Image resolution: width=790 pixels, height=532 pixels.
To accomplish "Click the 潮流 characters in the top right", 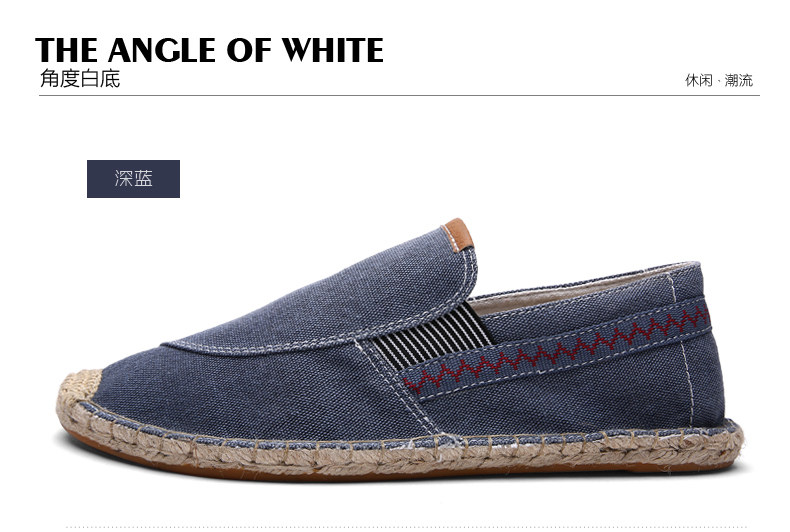I will [x=739, y=80].
